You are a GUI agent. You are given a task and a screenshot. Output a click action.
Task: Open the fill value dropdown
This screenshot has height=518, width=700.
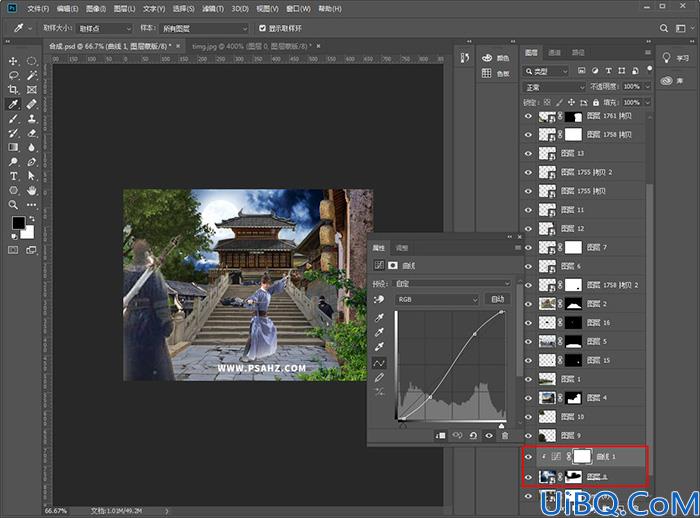648,103
